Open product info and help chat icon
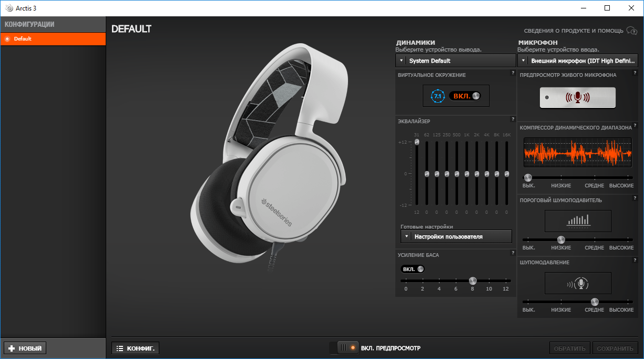The width and height of the screenshot is (644, 359). point(631,31)
